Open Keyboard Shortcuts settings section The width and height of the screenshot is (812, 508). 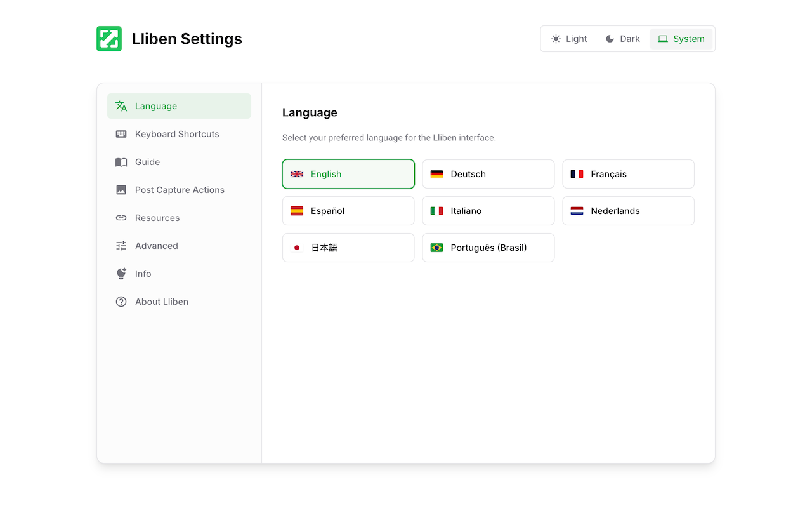coord(177,134)
